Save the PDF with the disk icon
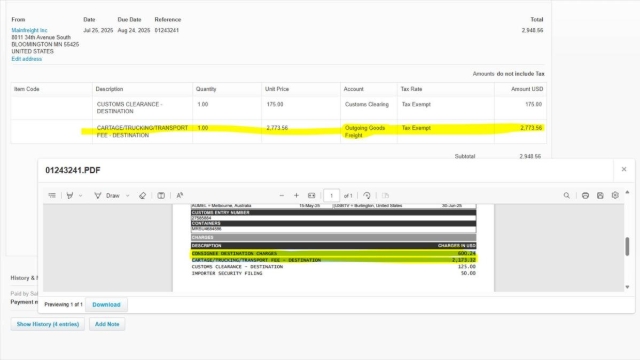Screen dimensions: 640x360 point(600,196)
